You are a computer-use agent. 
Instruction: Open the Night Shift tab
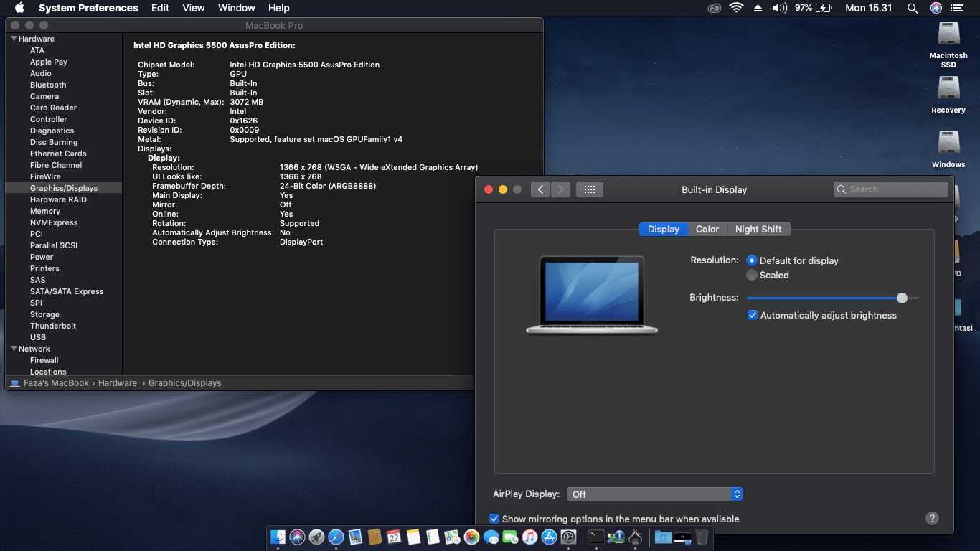pos(759,229)
